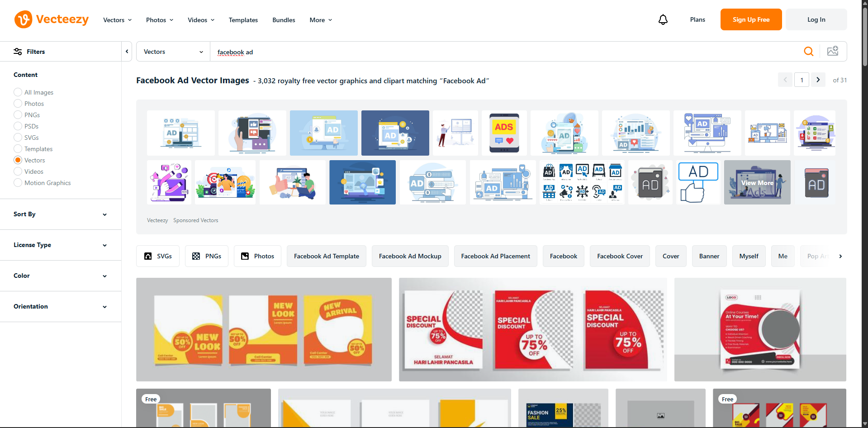Open the More navigation menu
The image size is (868, 428).
320,20
